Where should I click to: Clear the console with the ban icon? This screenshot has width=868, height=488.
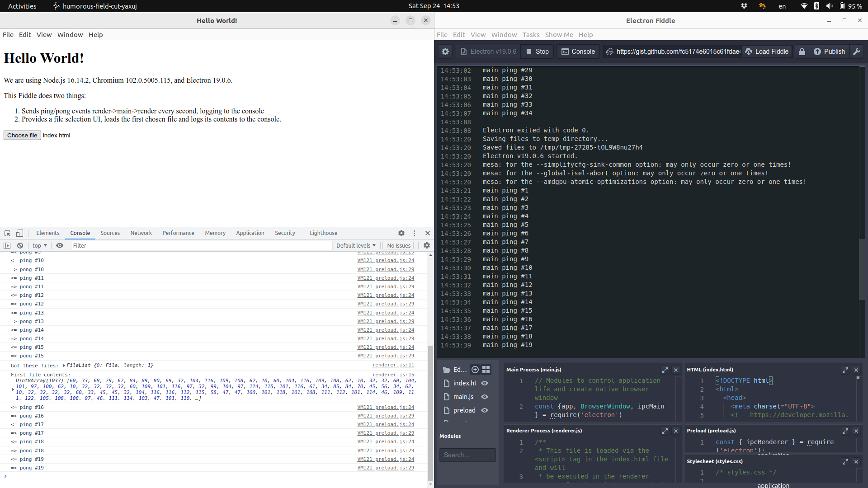coord(20,246)
